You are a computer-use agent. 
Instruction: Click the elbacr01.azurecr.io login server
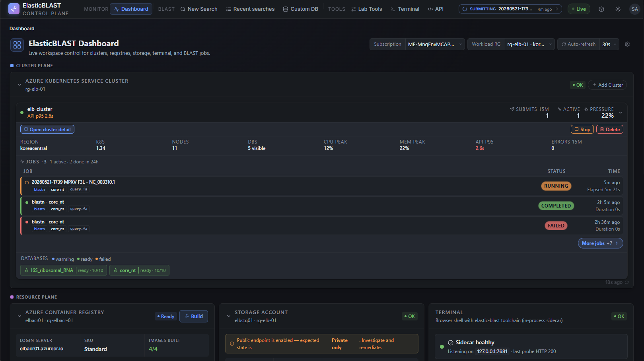click(x=42, y=349)
